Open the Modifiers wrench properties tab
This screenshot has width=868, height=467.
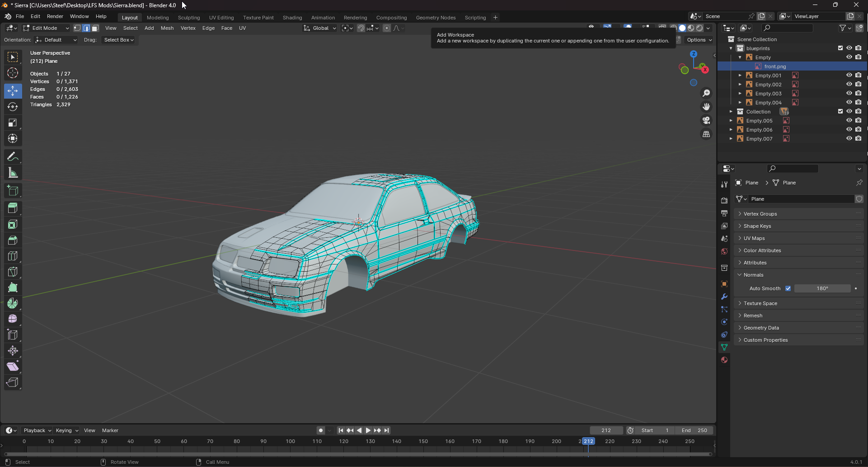724,297
